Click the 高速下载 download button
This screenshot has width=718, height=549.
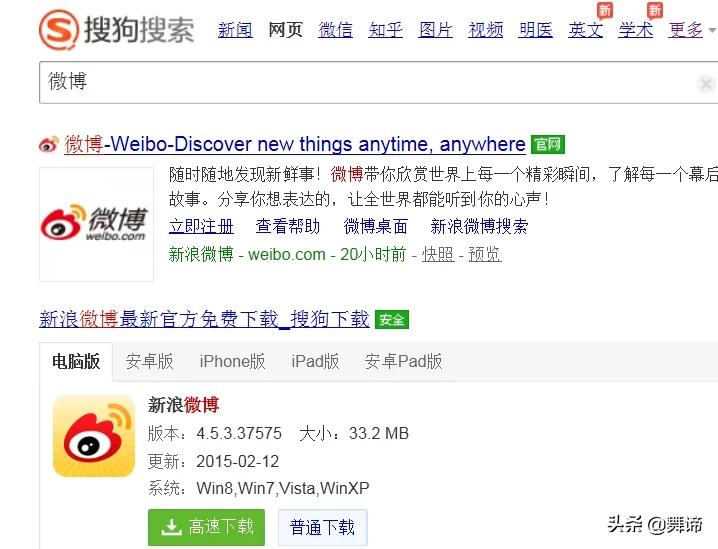point(207,527)
